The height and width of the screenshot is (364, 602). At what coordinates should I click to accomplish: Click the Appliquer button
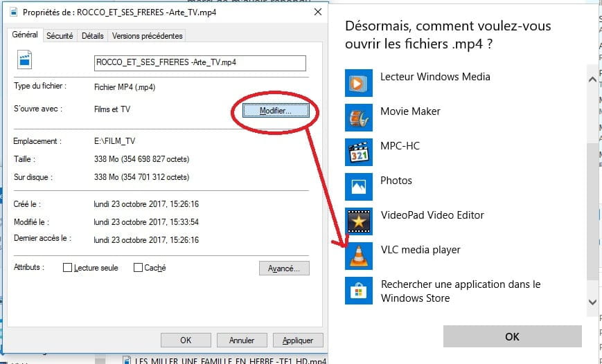298,340
